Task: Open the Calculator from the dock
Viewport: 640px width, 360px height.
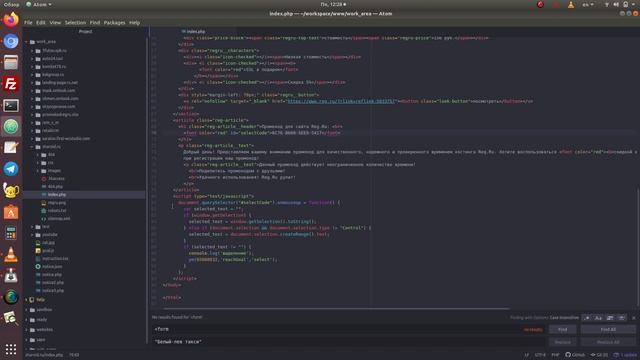Action: pos(11,233)
